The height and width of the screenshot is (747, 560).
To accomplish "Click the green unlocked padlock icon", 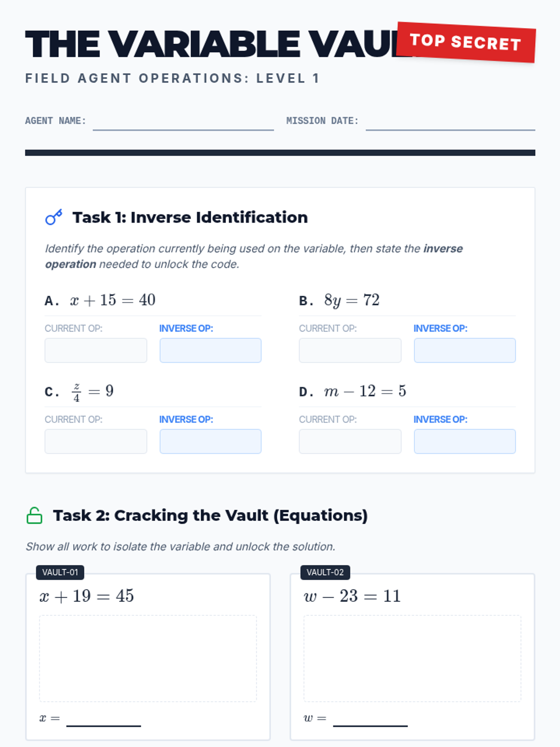I will pos(35,515).
